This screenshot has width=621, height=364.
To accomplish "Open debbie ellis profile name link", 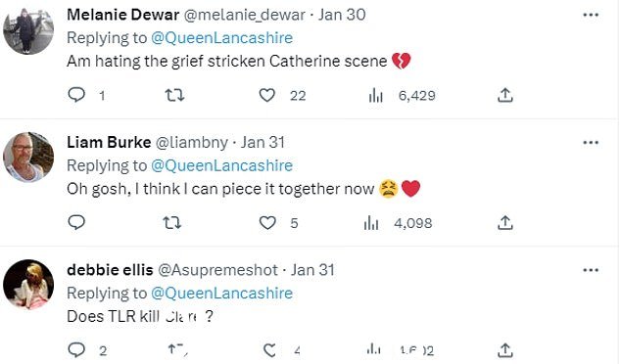I will pos(110,270).
